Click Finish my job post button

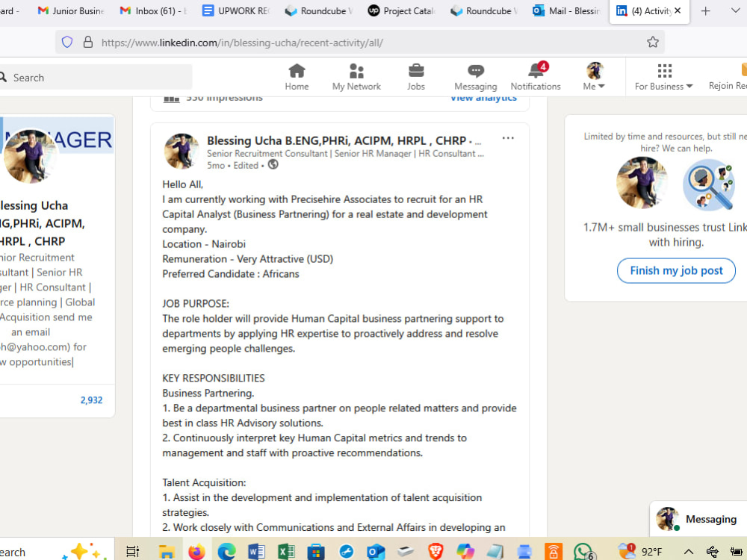tap(676, 270)
